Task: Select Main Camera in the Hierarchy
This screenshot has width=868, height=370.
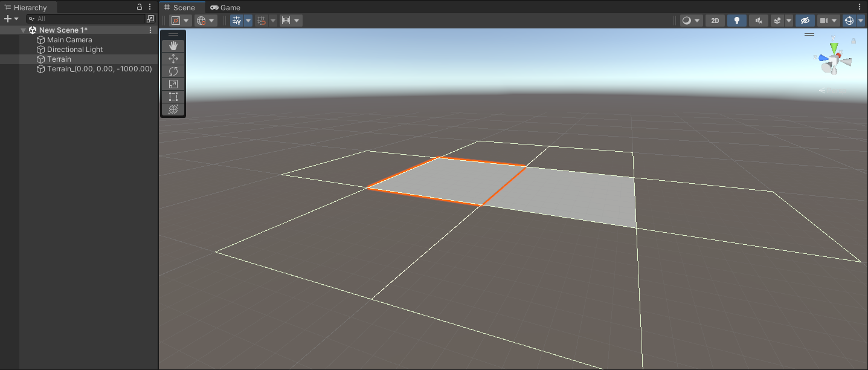Action: (69, 40)
